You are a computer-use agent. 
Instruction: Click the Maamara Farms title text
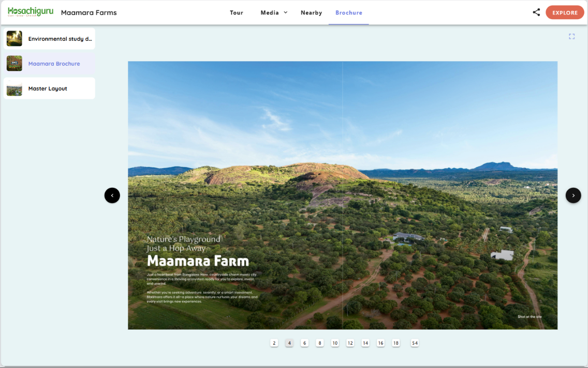click(x=89, y=13)
